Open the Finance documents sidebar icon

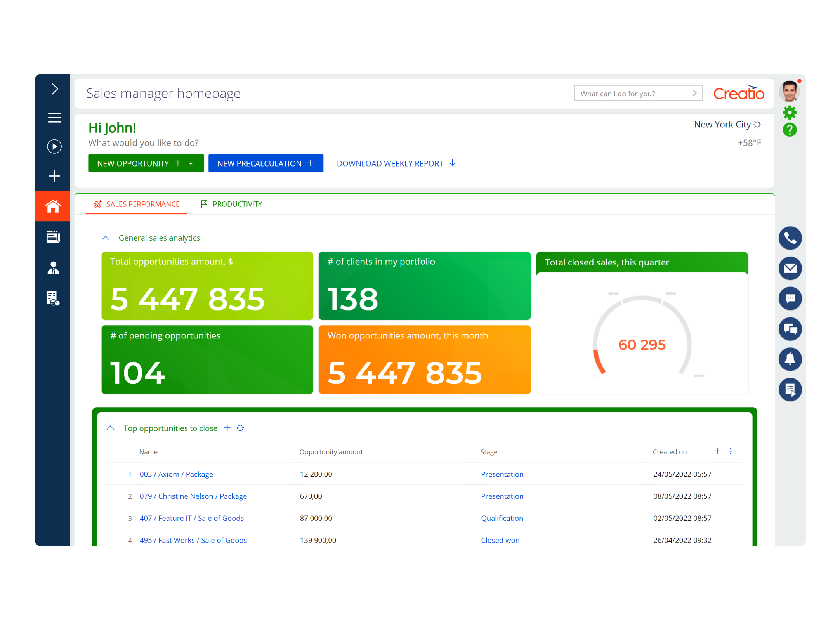tap(52, 298)
